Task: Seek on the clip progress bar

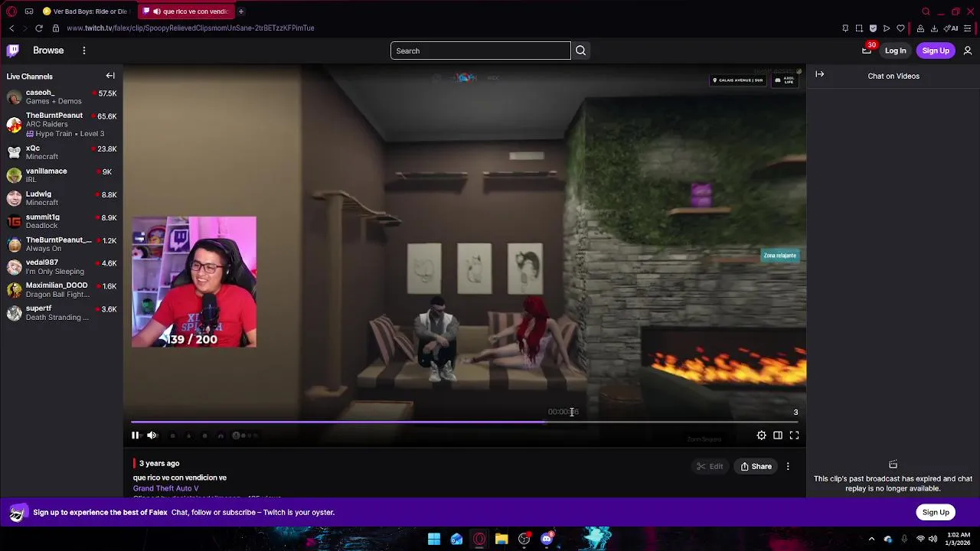Action: click(x=465, y=422)
